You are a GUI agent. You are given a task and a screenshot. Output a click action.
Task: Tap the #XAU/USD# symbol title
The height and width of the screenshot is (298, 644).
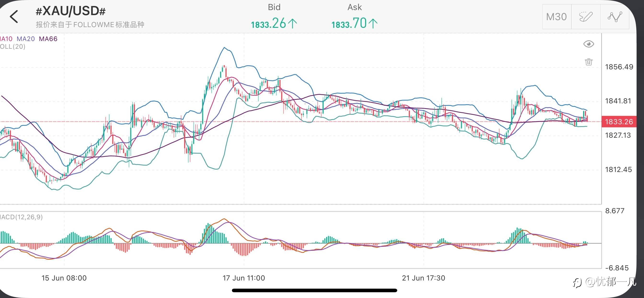70,11
